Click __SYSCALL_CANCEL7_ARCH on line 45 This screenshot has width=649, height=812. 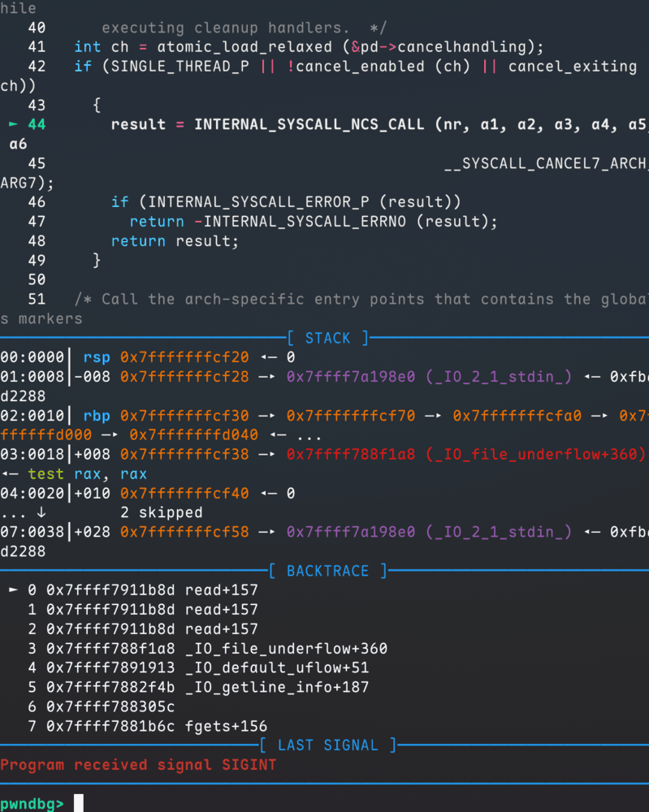pyautogui.click(x=547, y=164)
